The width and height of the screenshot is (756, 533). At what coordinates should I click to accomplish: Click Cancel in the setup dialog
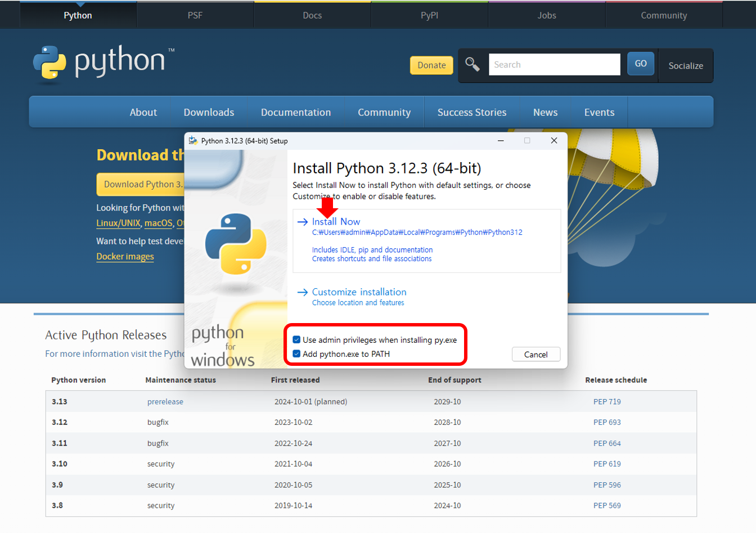tap(536, 354)
